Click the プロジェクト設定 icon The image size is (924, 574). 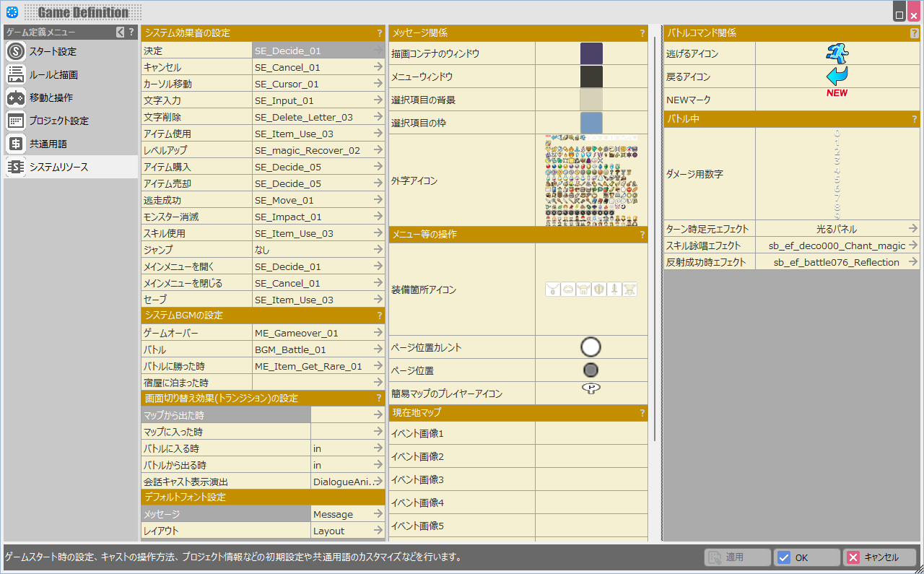pos(16,121)
